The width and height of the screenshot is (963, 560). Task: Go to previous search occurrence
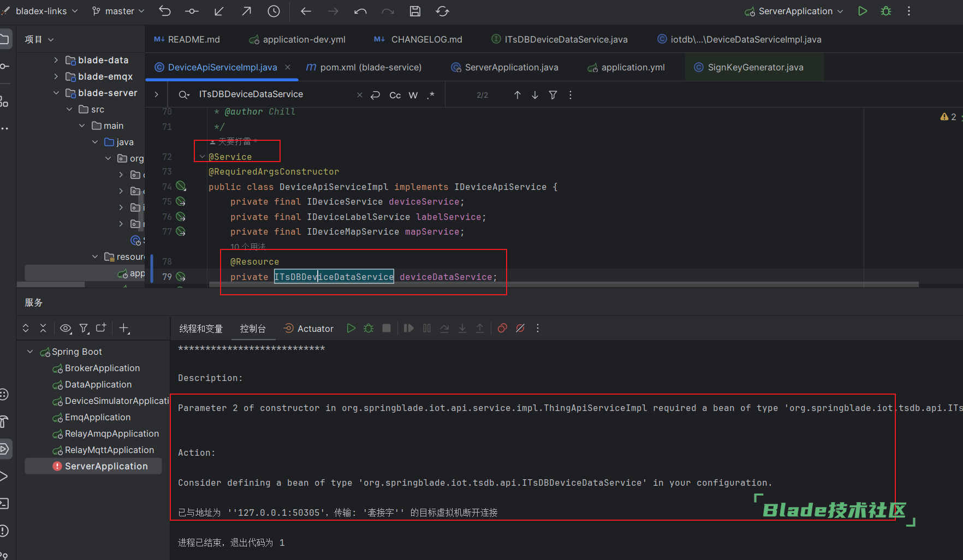(x=518, y=95)
